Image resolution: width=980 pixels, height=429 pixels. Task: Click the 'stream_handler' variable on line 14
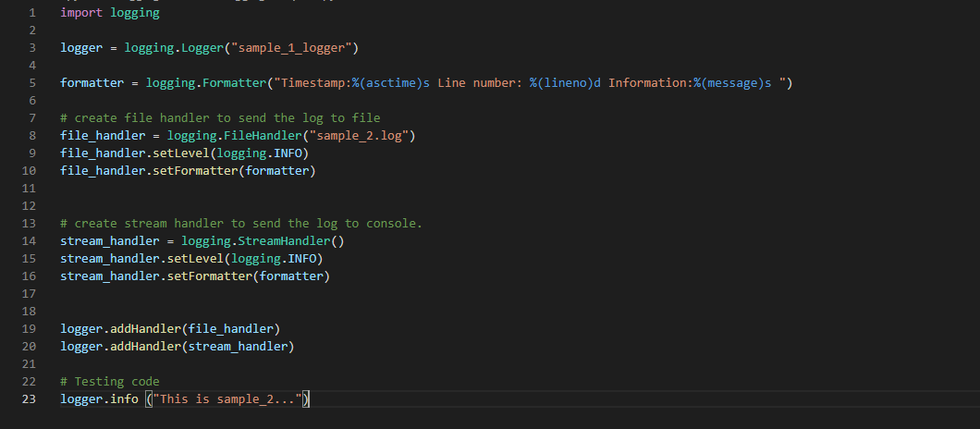pos(110,240)
